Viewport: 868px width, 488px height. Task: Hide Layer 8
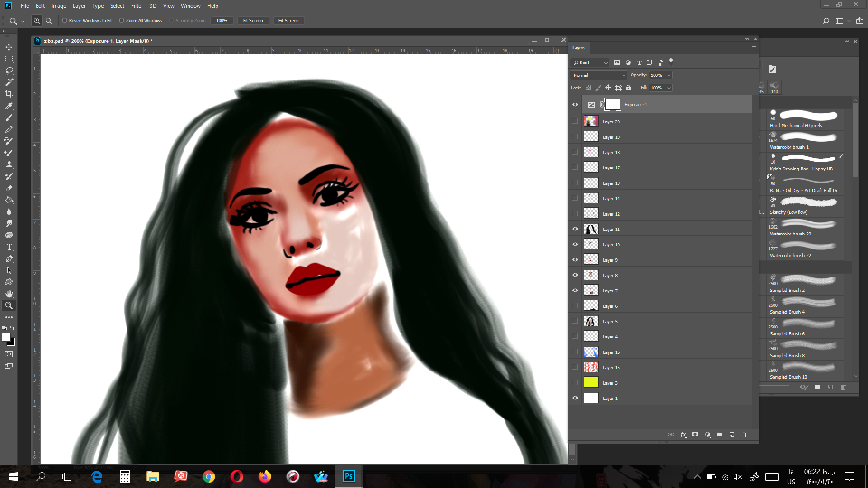pos(575,275)
